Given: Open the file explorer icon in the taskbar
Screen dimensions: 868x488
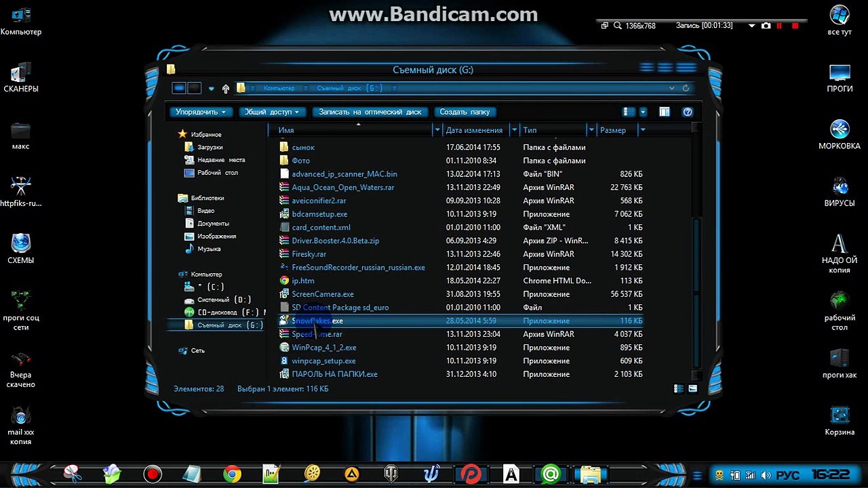Looking at the screenshot, I should point(591,474).
